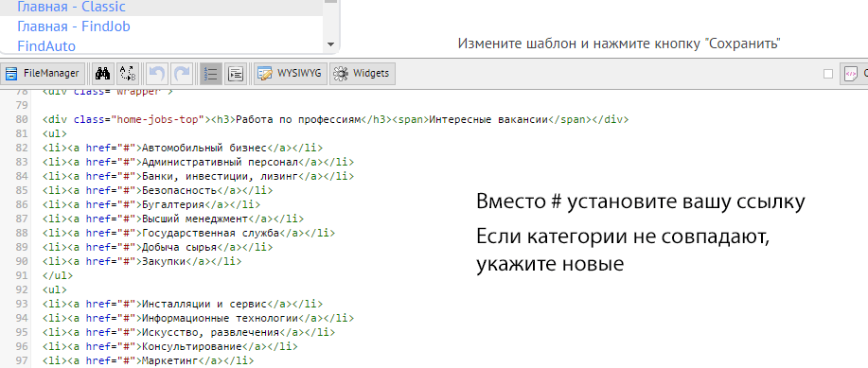Click in code line 'Инсталляции и сервис'
868x368 pixels.
182,304
